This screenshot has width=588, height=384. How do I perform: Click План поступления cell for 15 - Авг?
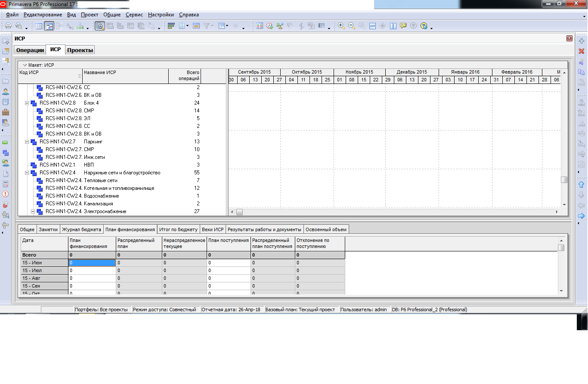coord(228,278)
